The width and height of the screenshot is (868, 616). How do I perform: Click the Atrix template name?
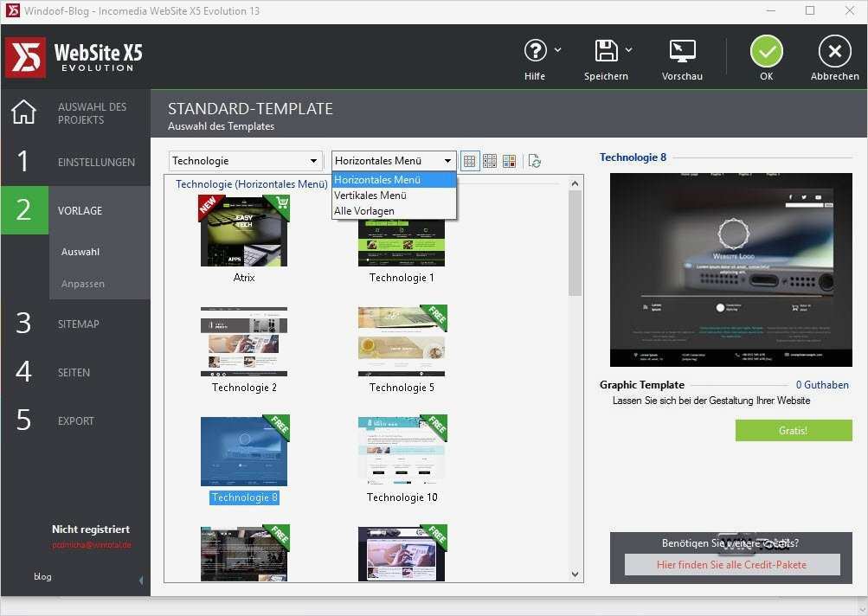[x=244, y=278]
